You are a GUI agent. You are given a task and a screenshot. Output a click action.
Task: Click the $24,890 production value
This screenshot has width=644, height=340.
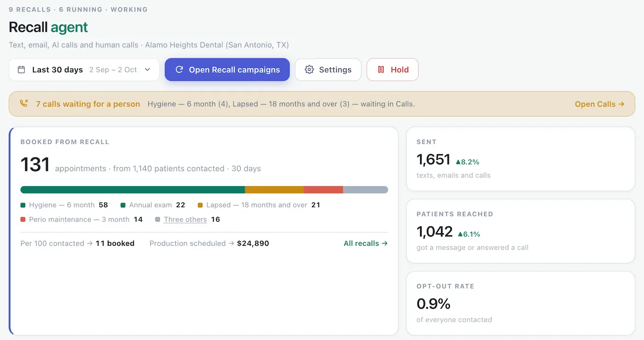[253, 244]
